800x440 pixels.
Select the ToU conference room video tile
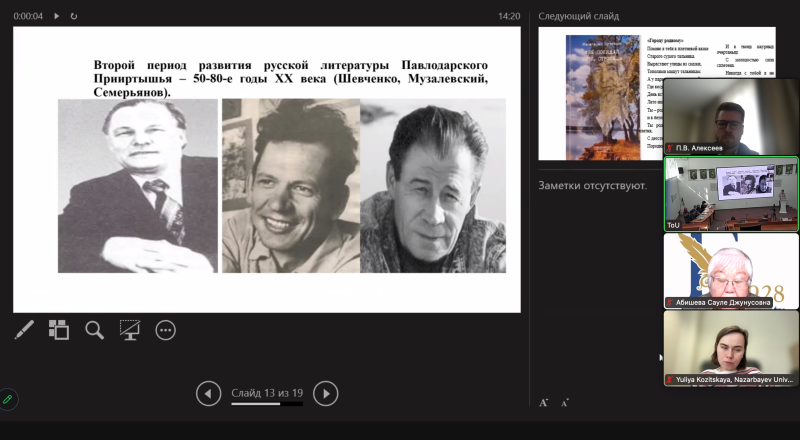pyautogui.click(x=731, y=193)
